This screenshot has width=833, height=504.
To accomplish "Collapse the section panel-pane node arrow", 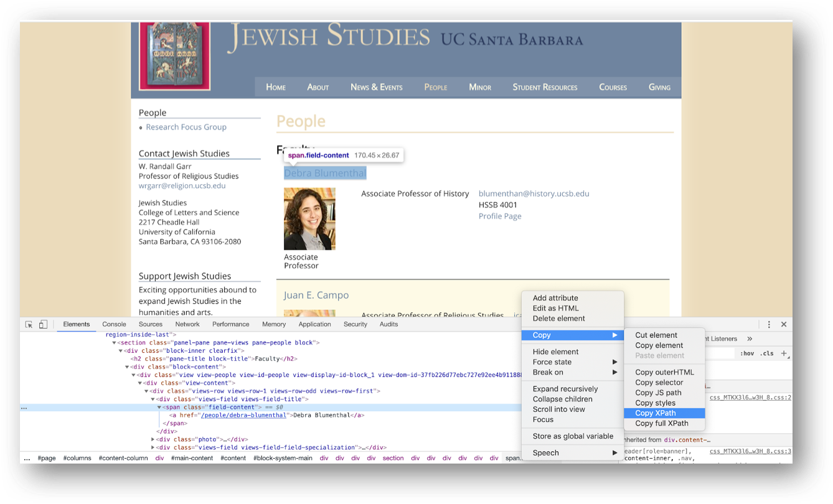I will [115, 343].
